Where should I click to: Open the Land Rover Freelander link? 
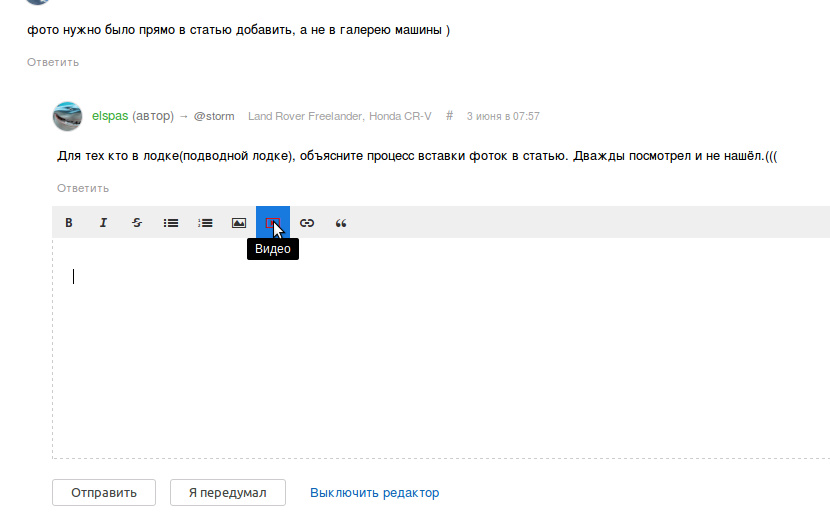point(305,116)
